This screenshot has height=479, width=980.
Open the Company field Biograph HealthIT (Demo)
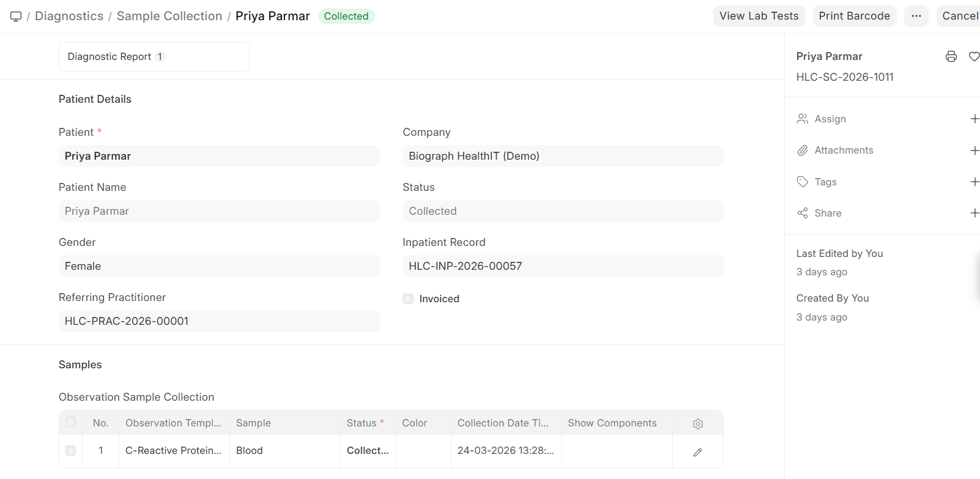click(562, 156)
